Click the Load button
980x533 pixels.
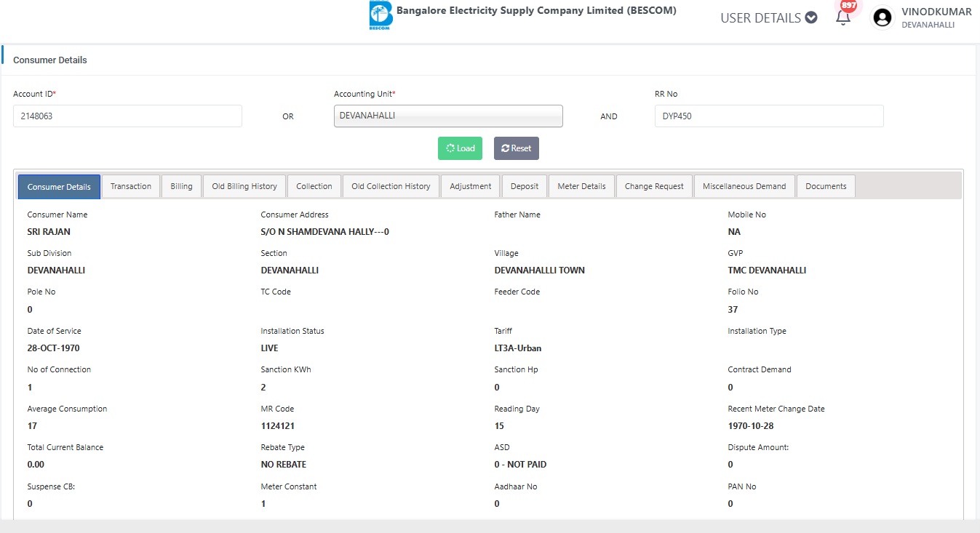point(460,148)
